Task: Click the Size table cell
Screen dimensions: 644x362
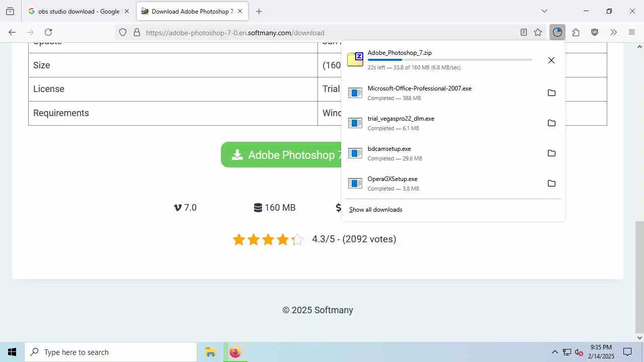Action: 173,65
